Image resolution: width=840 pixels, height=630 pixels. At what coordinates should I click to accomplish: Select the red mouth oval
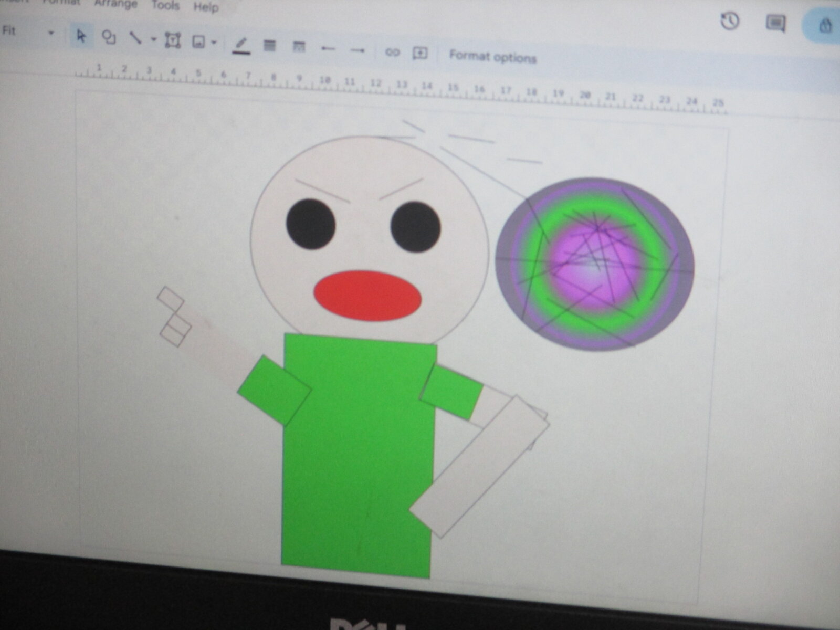tap(367, 296)
